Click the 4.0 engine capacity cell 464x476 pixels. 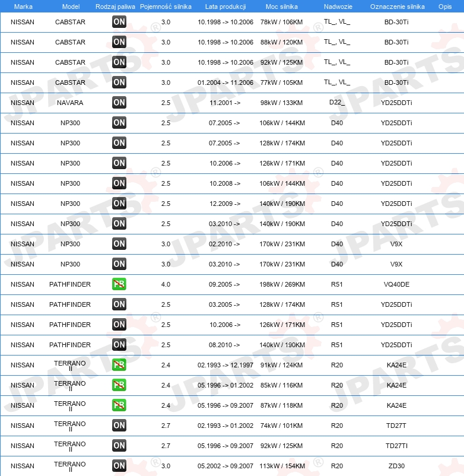[x=166, y=284]
